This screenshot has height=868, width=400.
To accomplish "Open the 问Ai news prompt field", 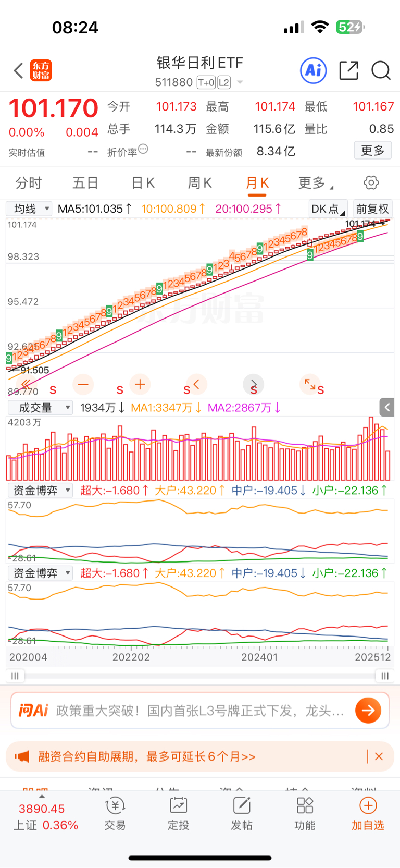I will [200, 710].
